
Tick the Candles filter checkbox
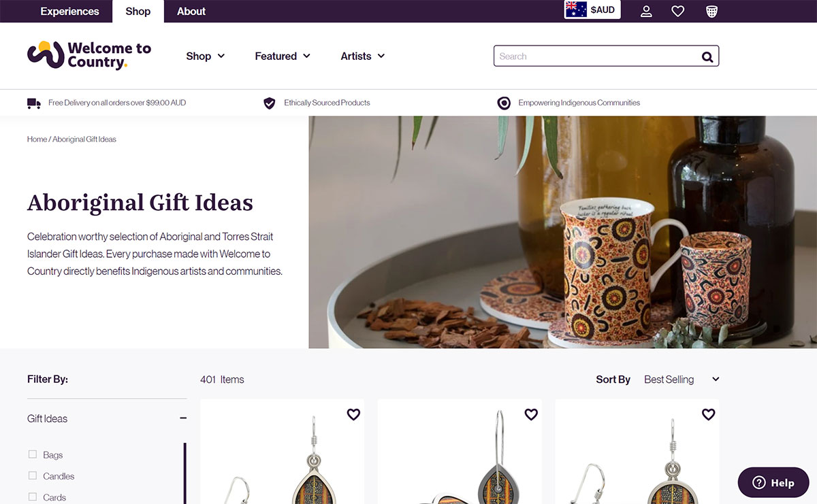coord(33,475)
